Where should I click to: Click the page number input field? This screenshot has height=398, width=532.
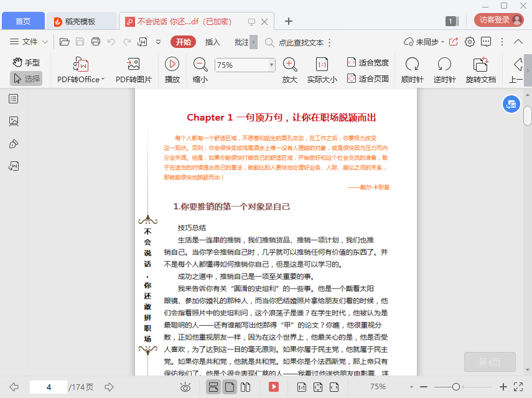click(x=48, y=387)
